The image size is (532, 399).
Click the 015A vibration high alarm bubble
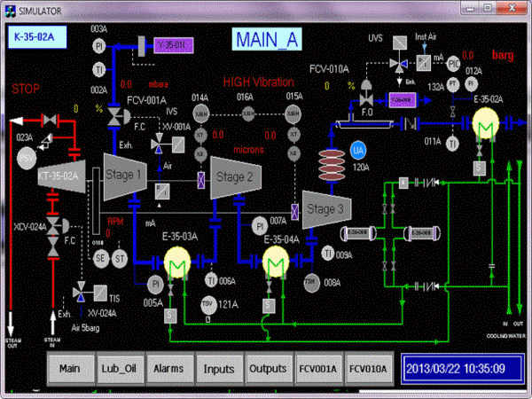click(x=293, y=114)
